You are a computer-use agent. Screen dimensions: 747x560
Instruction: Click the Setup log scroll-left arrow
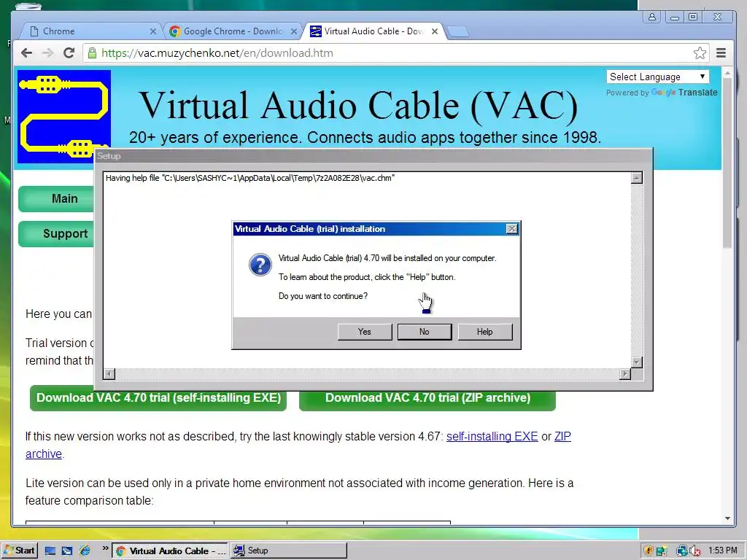pyautogui.click(x=109, y=374)
